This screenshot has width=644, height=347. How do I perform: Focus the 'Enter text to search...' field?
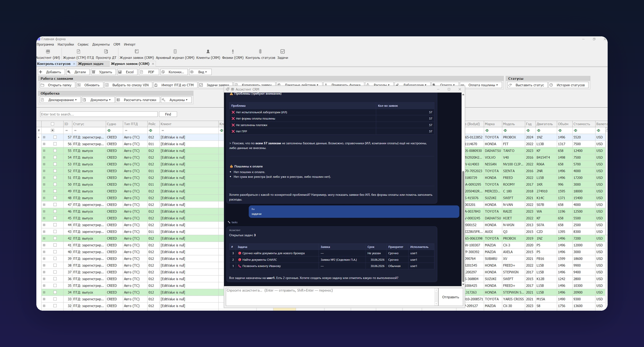click(99, 114)
